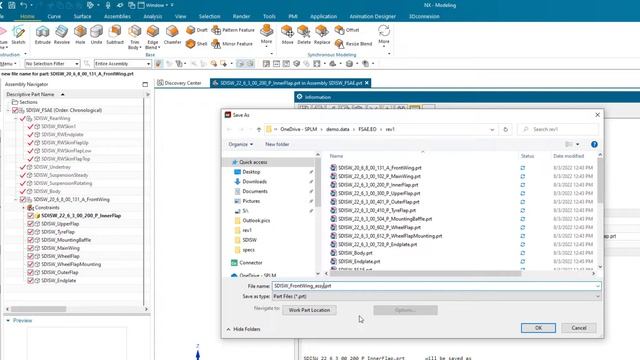Screen dimensions: 640x360
Task: Click the up-folder arrow in Save As
Action: (259, 129)
